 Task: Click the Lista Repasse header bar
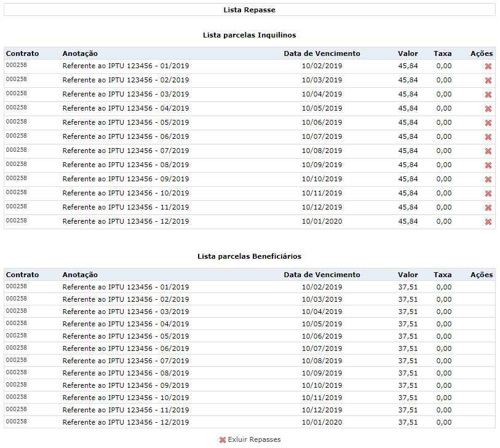249,10
